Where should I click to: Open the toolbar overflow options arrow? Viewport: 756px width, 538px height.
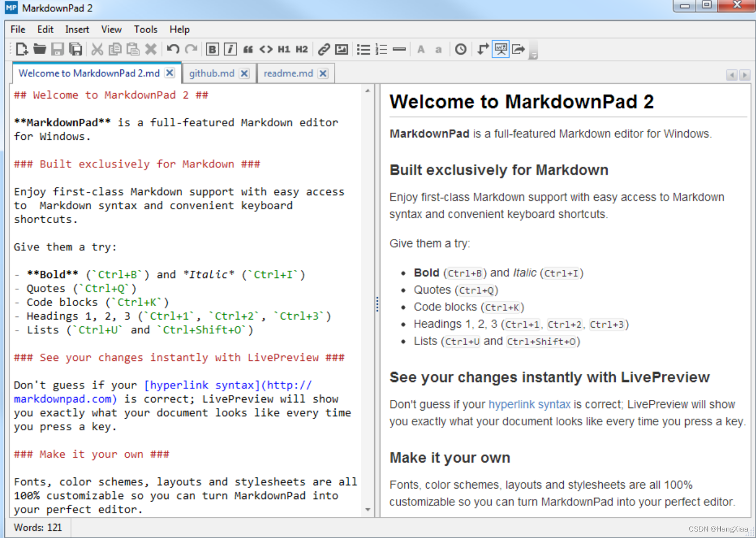click(533, 55)
